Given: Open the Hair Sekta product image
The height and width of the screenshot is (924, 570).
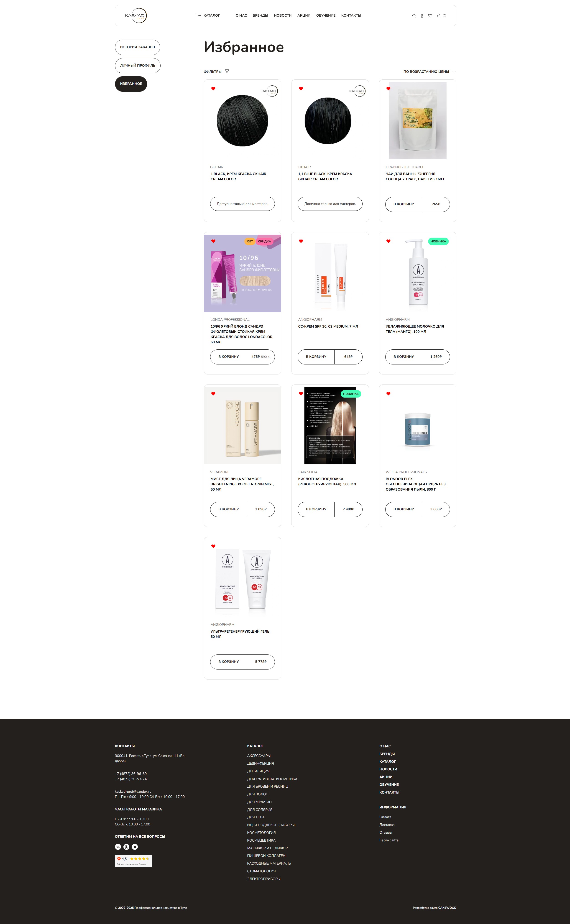Looking at the screenshot, I should pyautogui.click(x=330, y=426).
